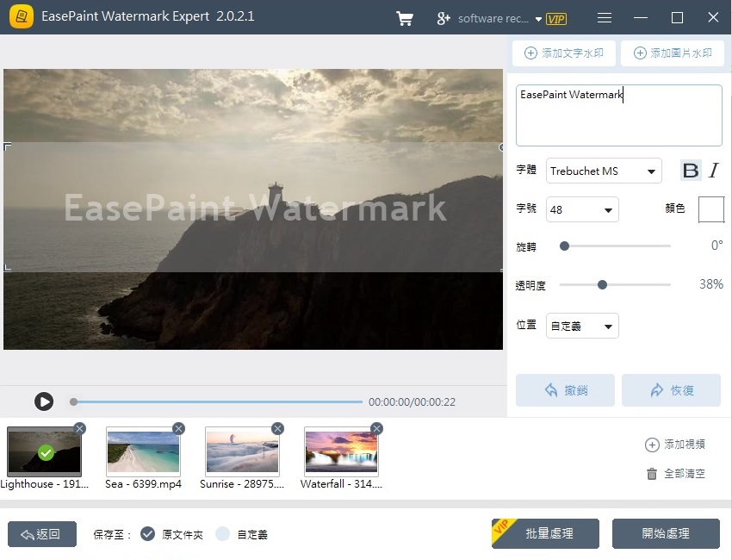Select the Lighthouse video thumbnail

click(x=44, y=452)
